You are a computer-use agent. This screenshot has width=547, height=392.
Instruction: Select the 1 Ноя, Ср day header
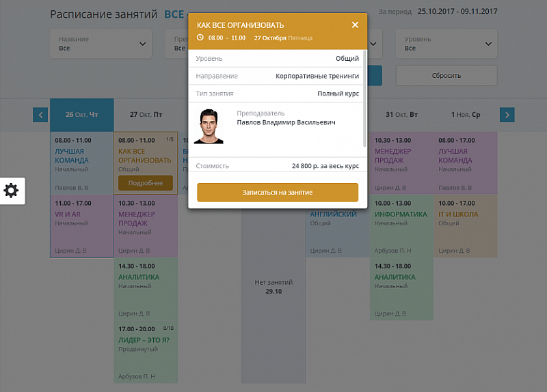pyautogui.click(x=466, y=115)
